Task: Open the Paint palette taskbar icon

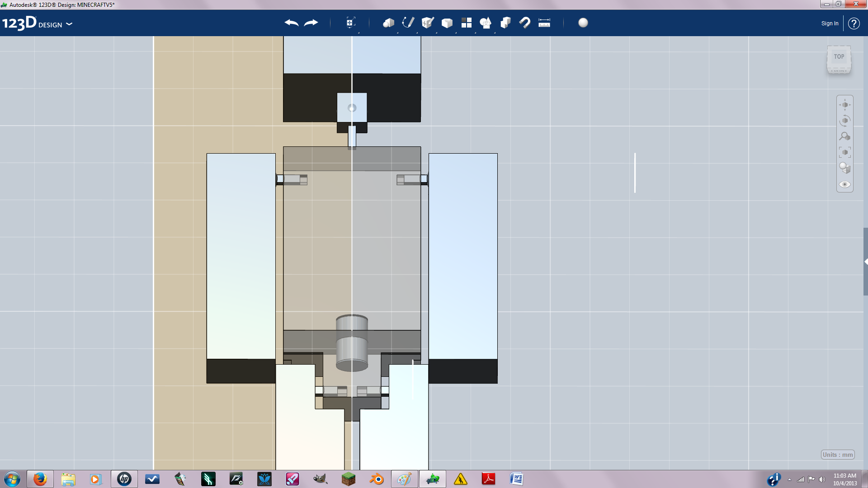Action: 405,479
